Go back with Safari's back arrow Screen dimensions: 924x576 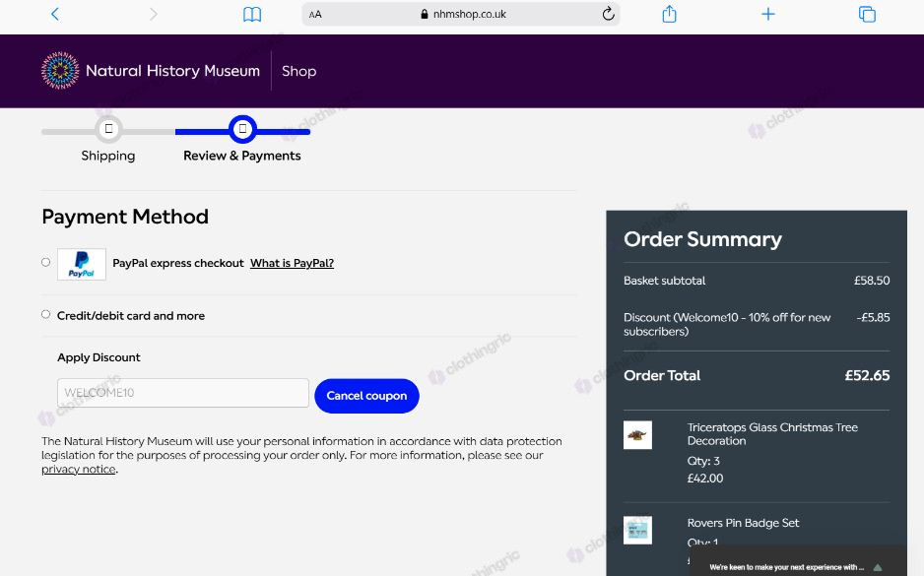click(x=55, y=14)
